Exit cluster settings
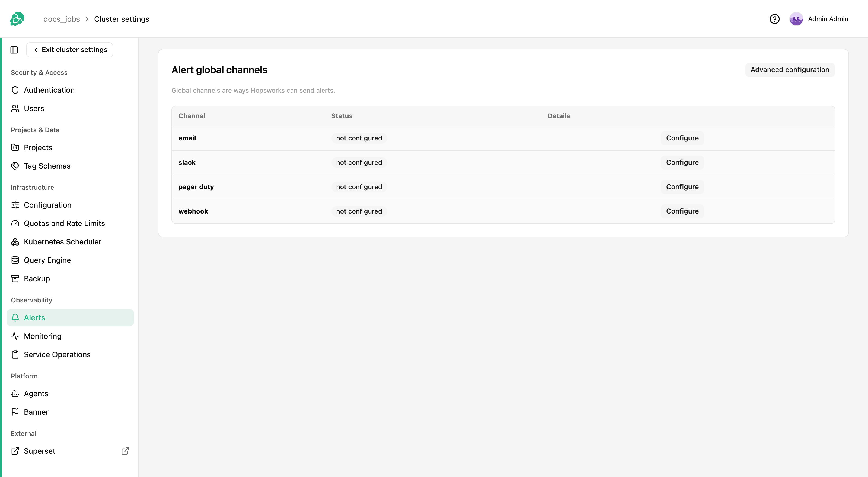Screen dimensions: 868x477 pos(70,50)
